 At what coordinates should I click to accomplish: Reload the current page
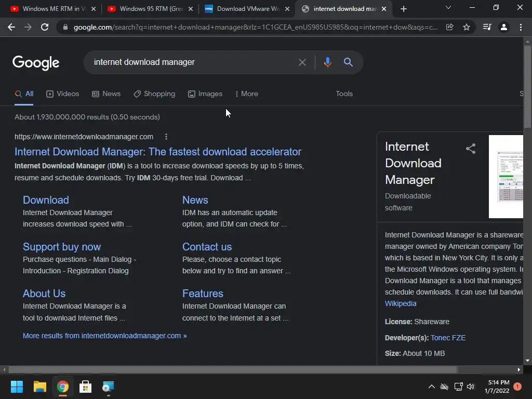[45, 27]
